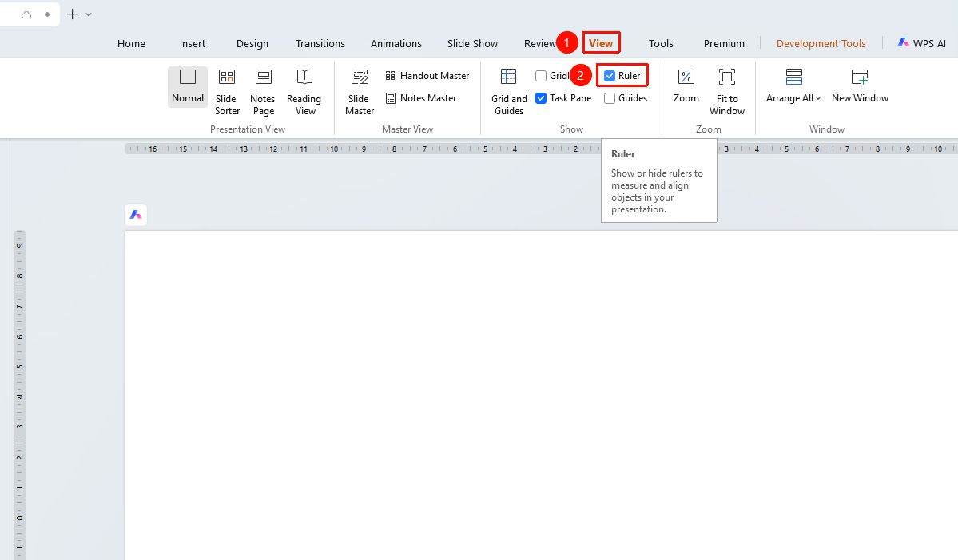Uncheck the Task Pane checkbox
Image resolution: width=958 pixels, height=560 pixels.
coord(541,98)
